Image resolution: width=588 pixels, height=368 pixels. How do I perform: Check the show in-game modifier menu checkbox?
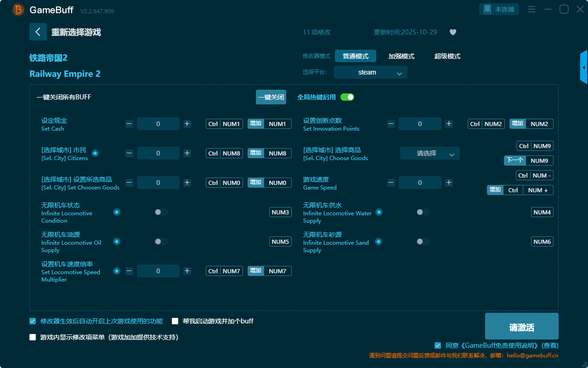(x=33, y=337)
